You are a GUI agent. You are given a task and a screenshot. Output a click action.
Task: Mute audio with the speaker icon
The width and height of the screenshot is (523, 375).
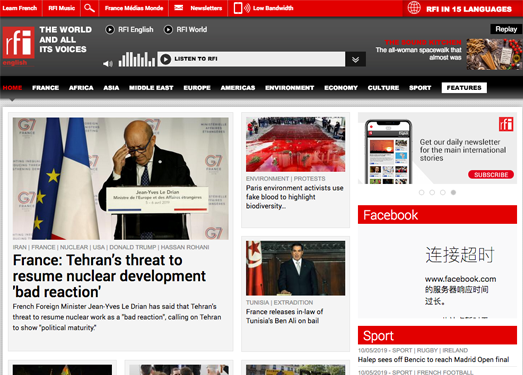coord(107,63)
